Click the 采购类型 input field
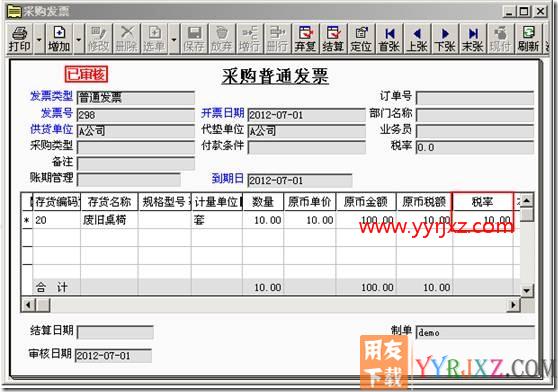 point(136,147)
